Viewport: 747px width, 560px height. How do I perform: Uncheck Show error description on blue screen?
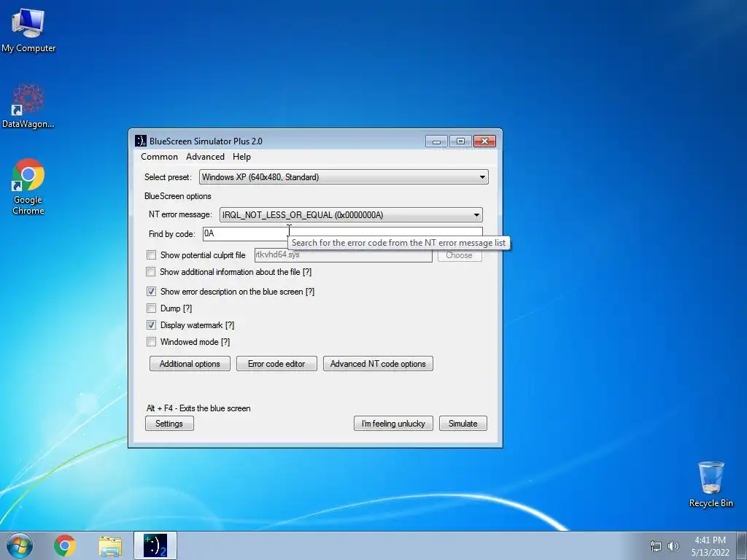tap(152, 292)
